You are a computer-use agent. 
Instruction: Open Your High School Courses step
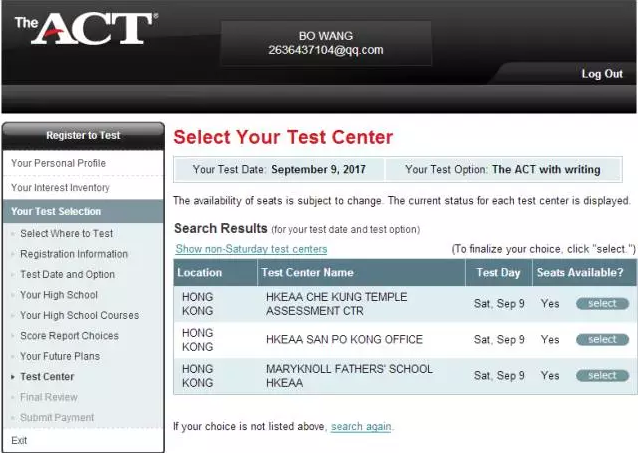[79, 316]
